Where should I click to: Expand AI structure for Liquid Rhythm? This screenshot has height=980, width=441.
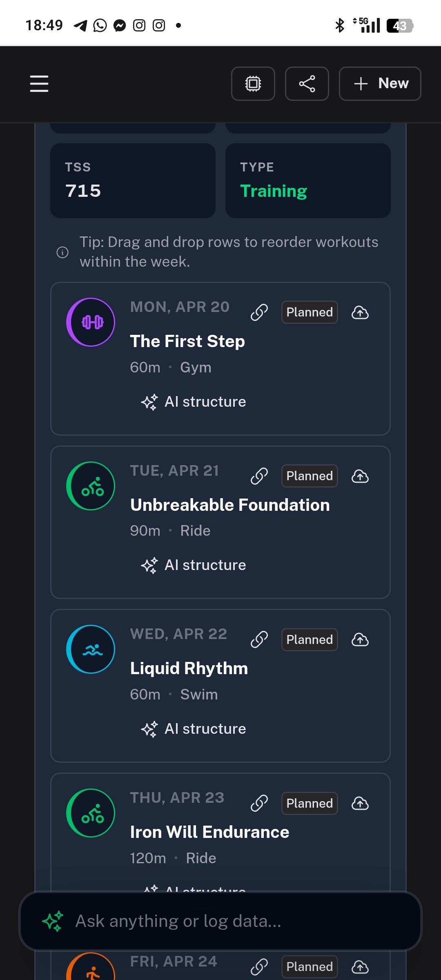coord(194,729)
